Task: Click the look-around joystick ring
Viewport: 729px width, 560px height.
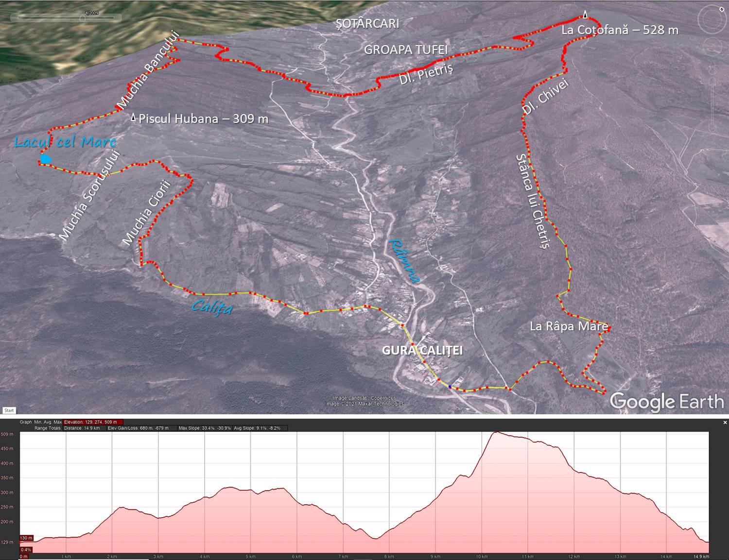Action: [711, 19]
